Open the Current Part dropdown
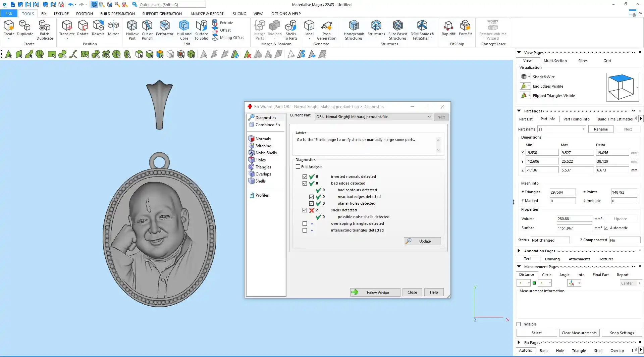Screen dimensions: 644x357 click(429, 117)
